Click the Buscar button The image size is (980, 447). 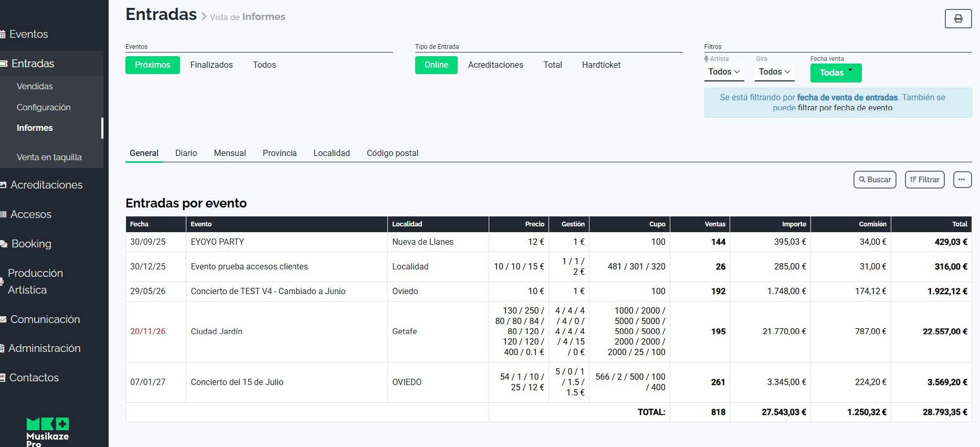[x=874, y=180]
